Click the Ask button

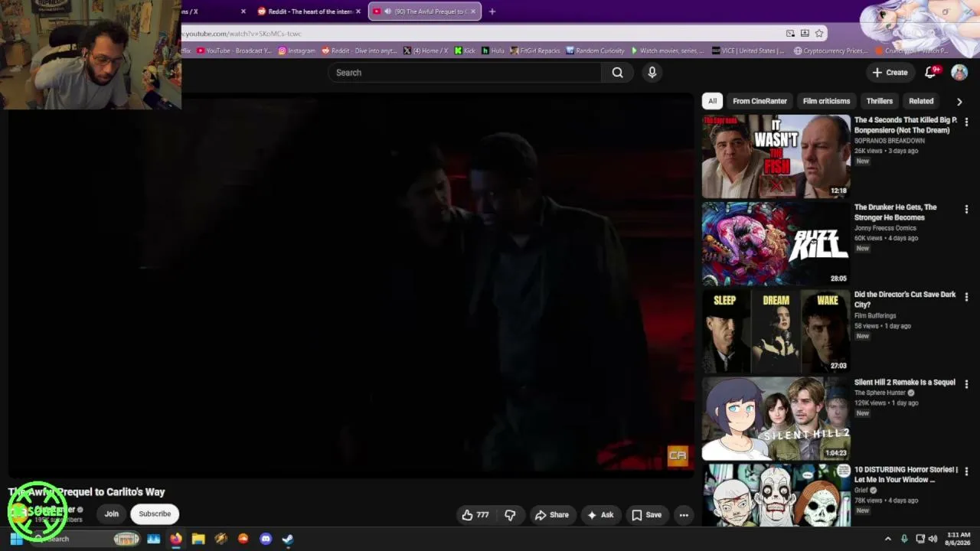pyautogui.click(x=600, y=515)
